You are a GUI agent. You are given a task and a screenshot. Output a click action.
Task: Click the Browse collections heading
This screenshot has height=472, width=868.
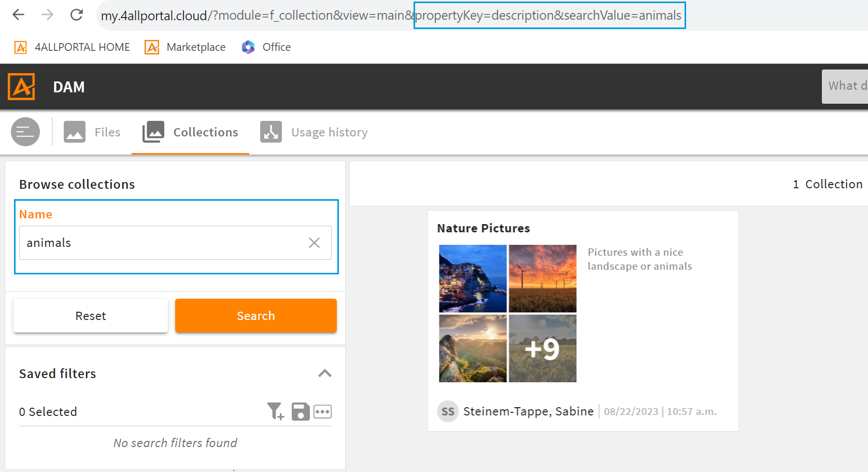(x=77, y=184)
